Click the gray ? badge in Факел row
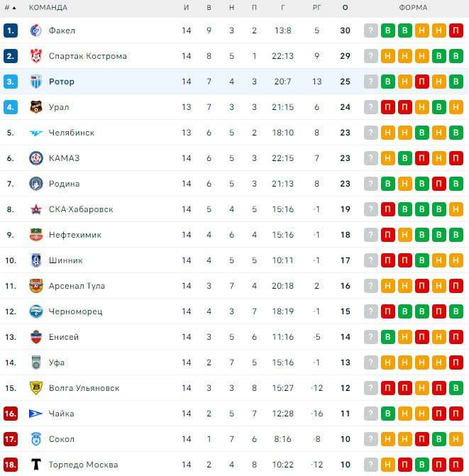The image size is (469, 476). [371, 31]
